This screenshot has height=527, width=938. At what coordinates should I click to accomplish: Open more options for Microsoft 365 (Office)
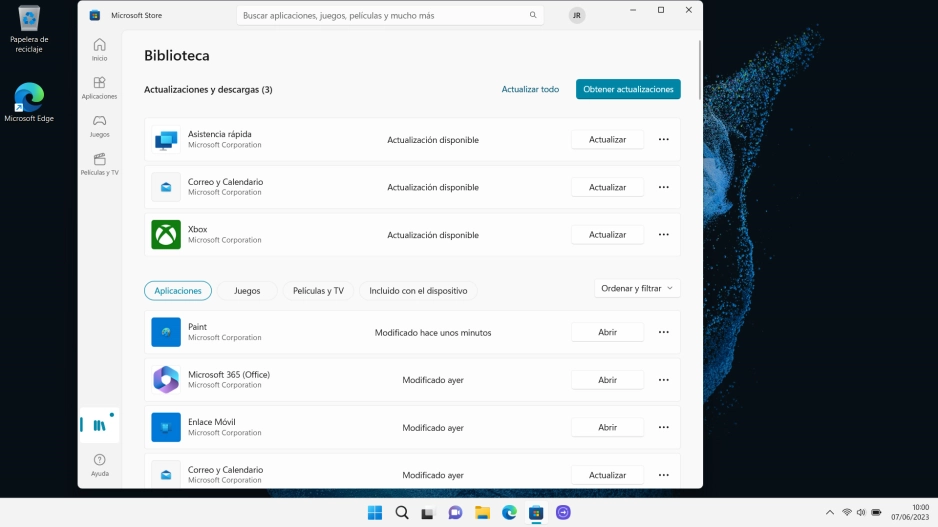(663, 380)
